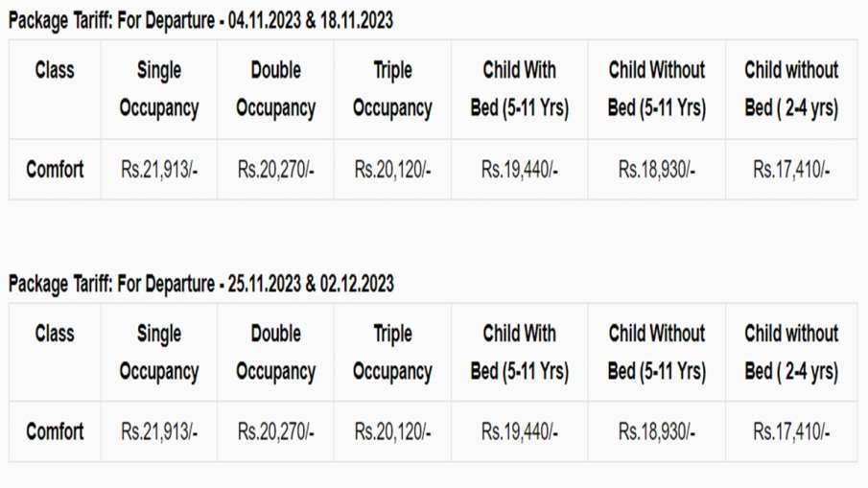Click Rs.20,270/- price in the 25.11.2023 table
Viewport: 868px width, 488px height.
point(275,431)
